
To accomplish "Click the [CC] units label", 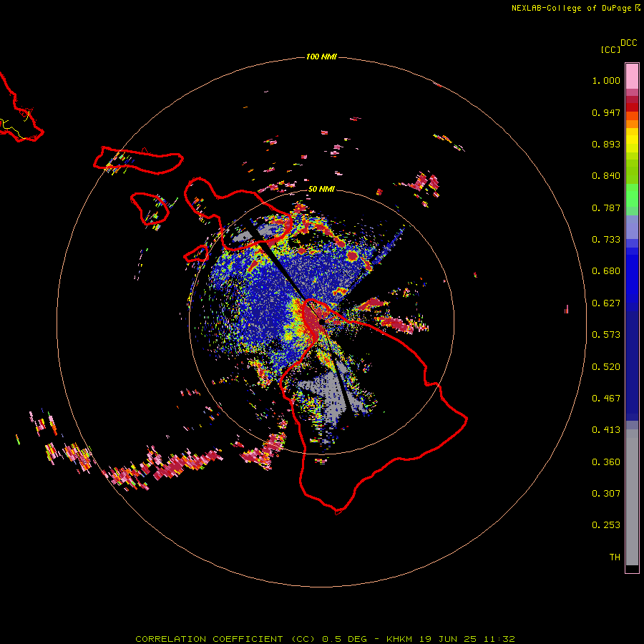I will [610, 49].
